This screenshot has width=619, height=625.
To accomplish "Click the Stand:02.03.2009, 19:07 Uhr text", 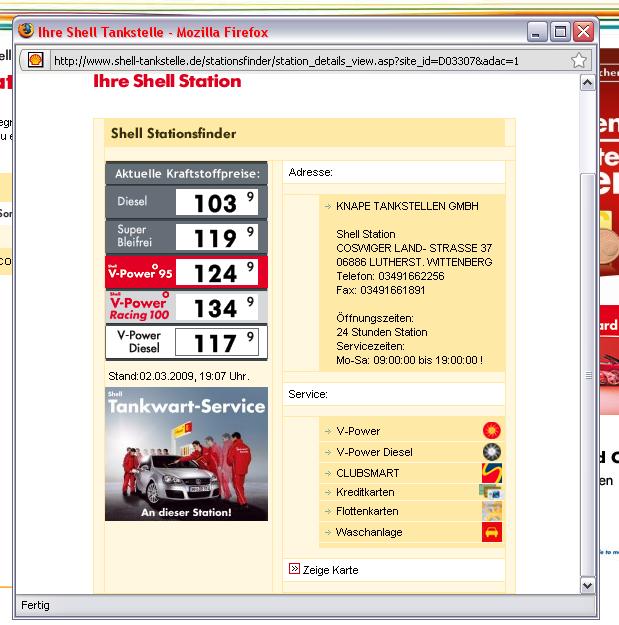I will (179, 376).
